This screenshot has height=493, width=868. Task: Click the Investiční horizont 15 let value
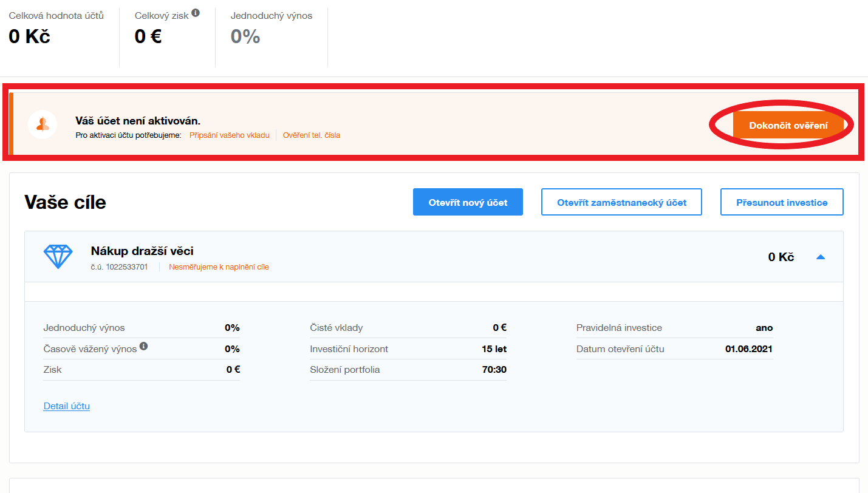click(x=494, y=349)
